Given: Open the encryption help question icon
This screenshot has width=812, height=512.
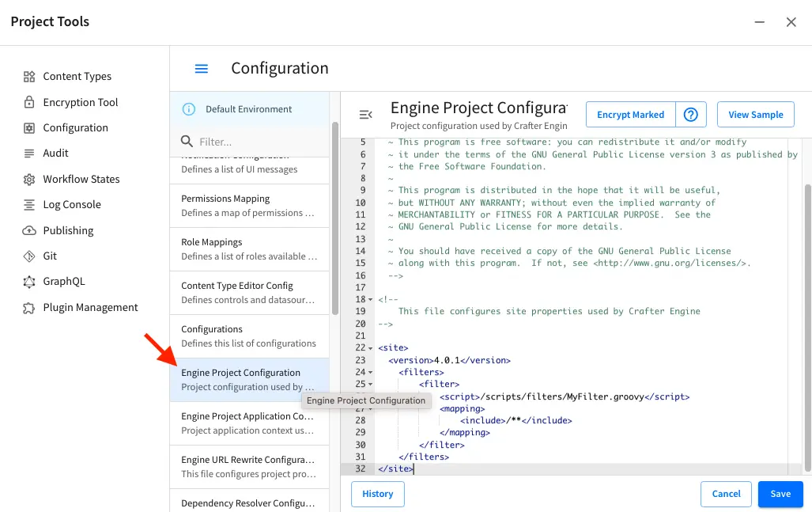Looking at the screenshot, I should 691,115.
